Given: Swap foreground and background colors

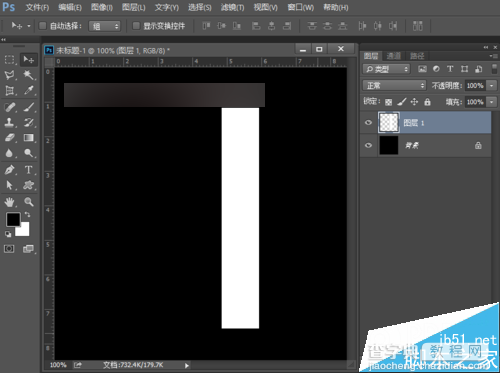Looking at the screenshot, I should click(x=27, y=214).
